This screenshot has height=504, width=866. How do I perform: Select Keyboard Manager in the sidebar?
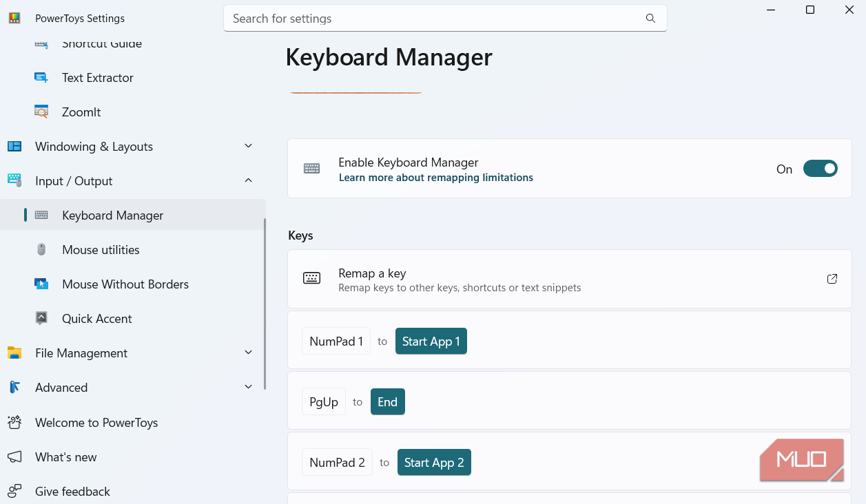coord(132,216)
